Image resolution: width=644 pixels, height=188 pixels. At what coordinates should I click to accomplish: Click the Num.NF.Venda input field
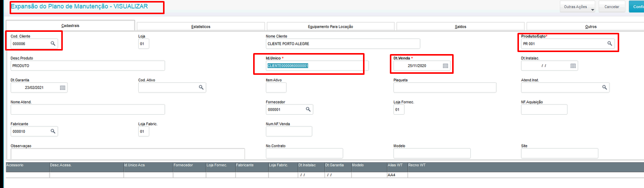pos(289,131)
